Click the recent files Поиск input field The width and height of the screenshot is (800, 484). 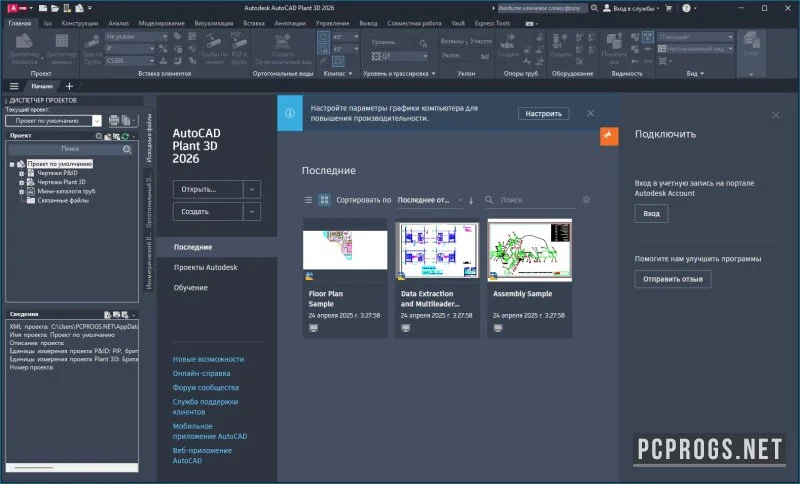coord(537,200)
